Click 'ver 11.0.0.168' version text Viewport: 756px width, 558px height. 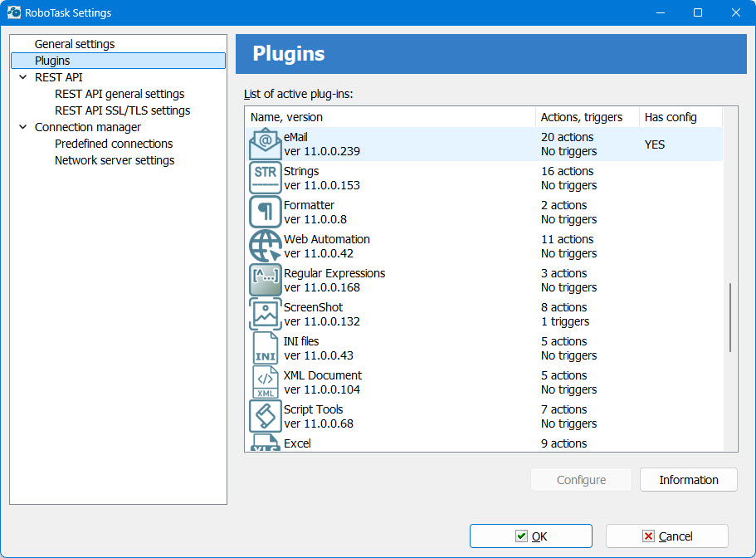(x=322, y=287)
